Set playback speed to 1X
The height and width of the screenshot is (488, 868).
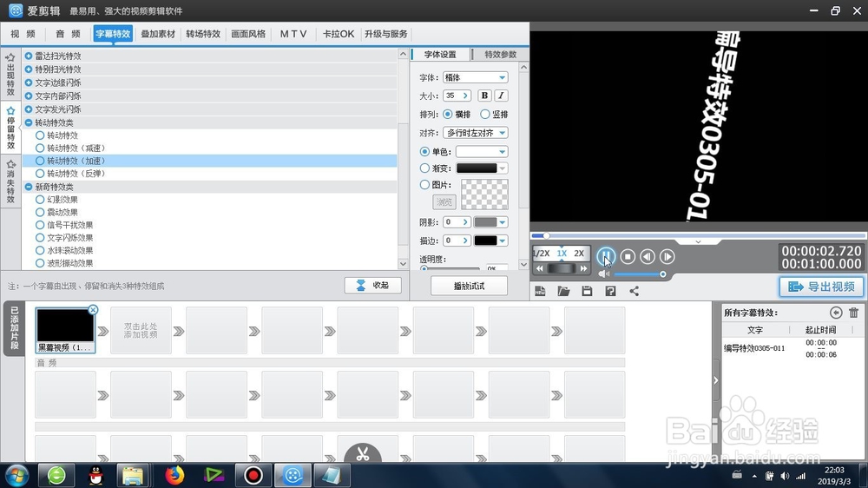[x=562, y=254]
